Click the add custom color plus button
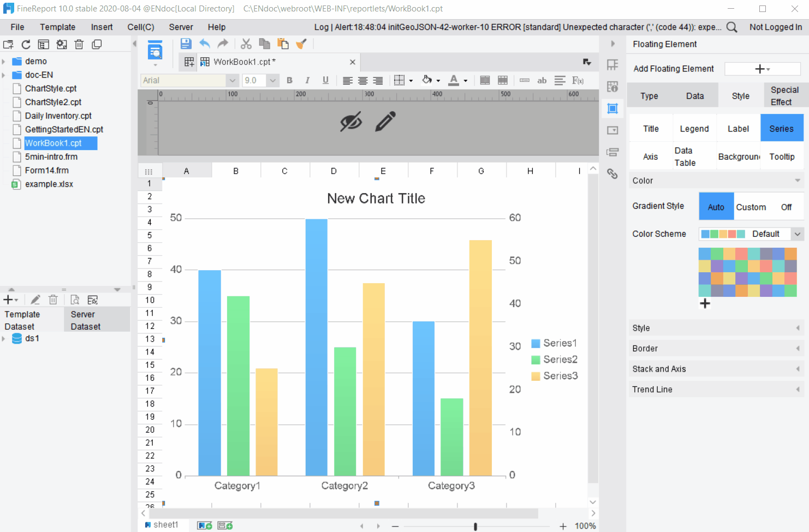The height and width of the screenshot is (532, 809). [x=705, y=304]
